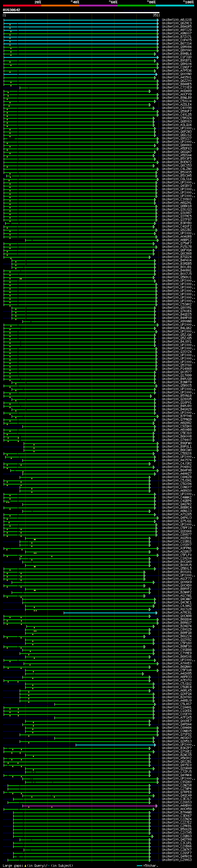Select the UniRef100_B7ZX71 label
The image size is (197, 868).
[x=176, y=37]
